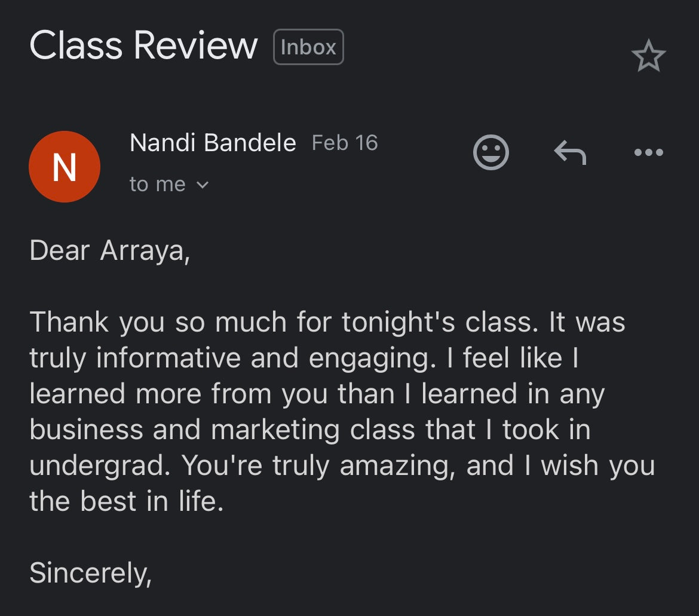Add an emoji reaction to the message
This screenshot has width=699, height=616.
490,152
